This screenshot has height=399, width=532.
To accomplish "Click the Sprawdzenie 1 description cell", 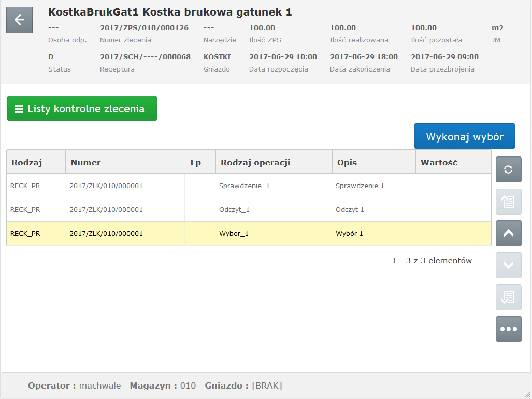I will [373, 186].
